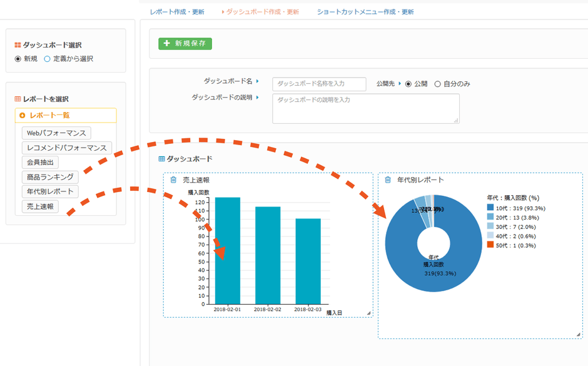
Task: Switch to ショートカットメニュー作成・更新 tab
Action: click(365, 12)
